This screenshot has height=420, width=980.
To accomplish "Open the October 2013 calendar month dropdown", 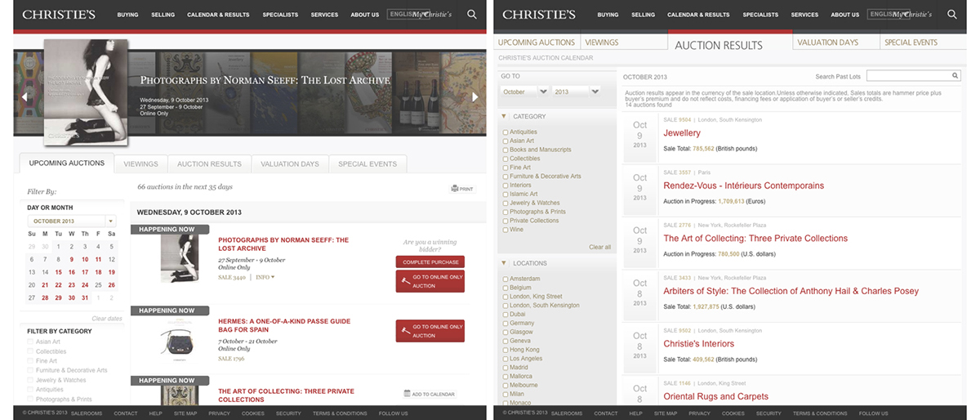I will coord(72,221).
